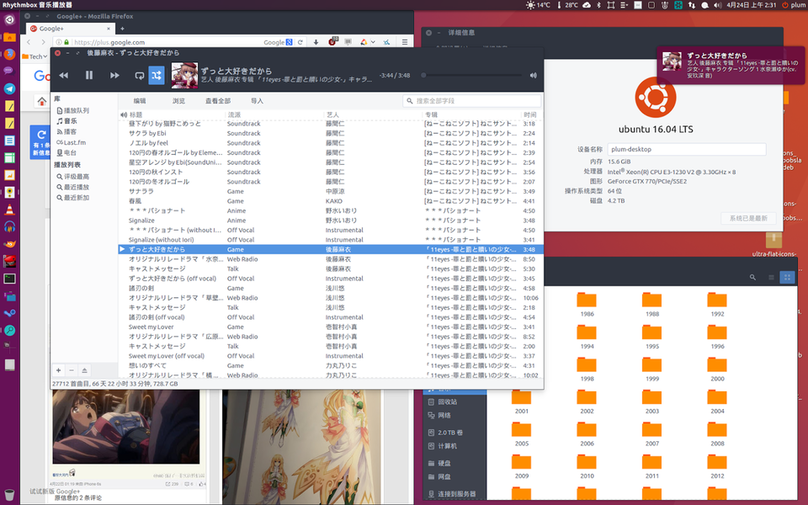Click the Firefox URL bar plus.google.com

click(x=165, y=42)
